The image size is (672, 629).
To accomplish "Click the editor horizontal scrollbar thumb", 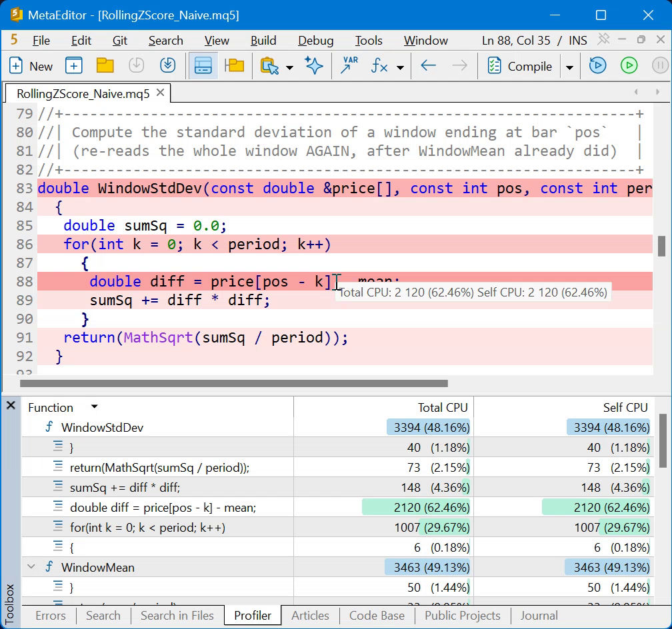I will (x=233, y=384).
